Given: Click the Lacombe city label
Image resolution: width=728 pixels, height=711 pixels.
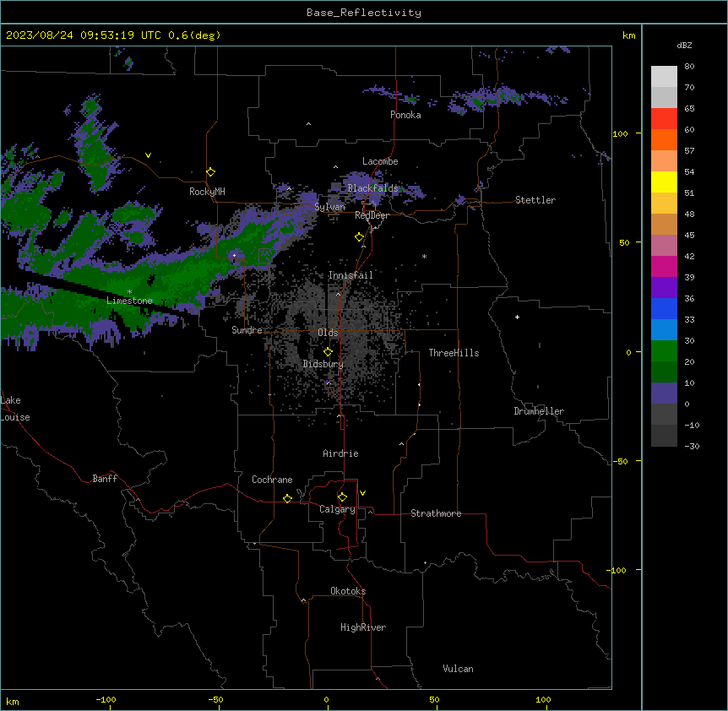Looking at the screenshot, I should (x=380, y=161).
